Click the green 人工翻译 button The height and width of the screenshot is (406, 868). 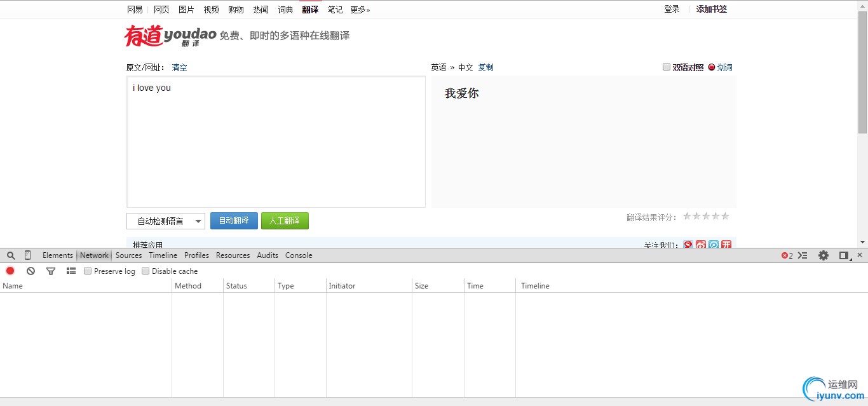coord(285,220)
